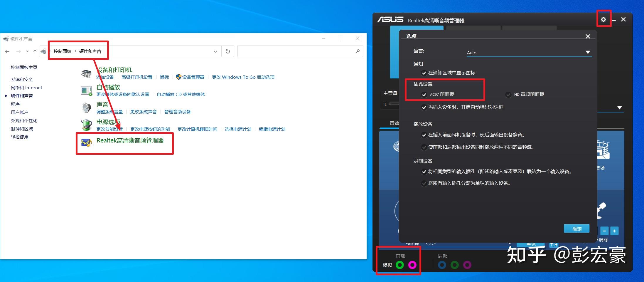Select mute rear output when headphone plugged
This screenshot has width=644, height=282.
[x=424, y=135]
